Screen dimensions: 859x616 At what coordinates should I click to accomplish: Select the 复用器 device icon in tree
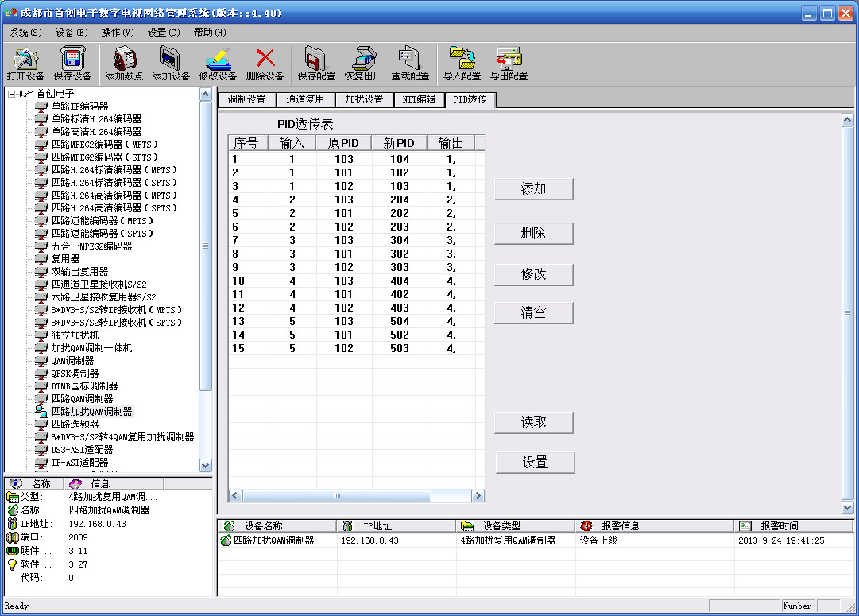tap(41, 258)
